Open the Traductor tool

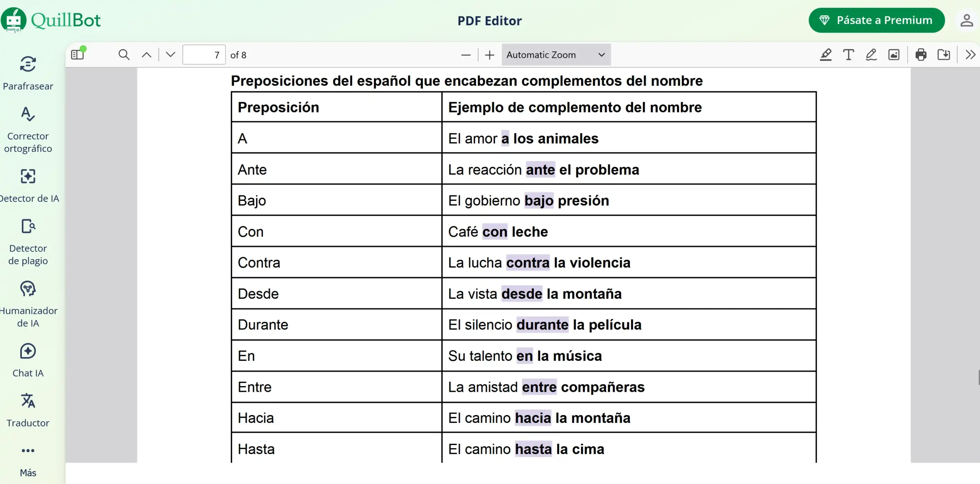point(28,409)
